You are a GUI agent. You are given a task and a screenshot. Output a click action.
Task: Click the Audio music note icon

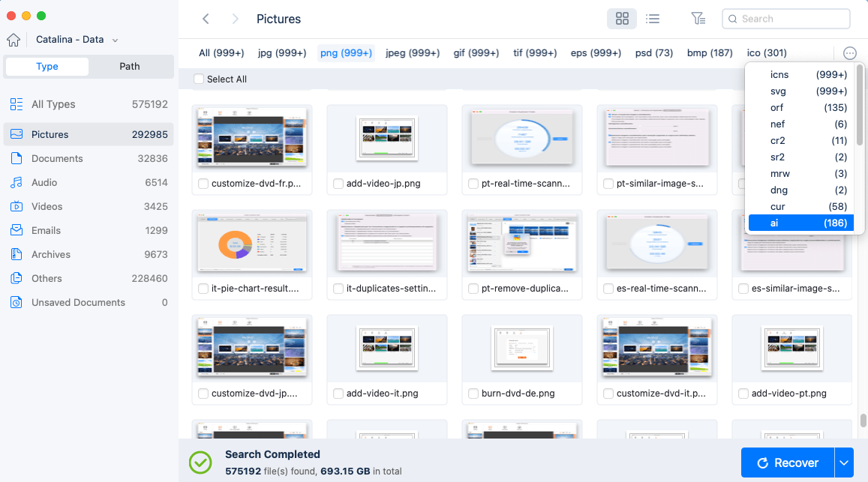pyautogui.click(x=17, y=182)
